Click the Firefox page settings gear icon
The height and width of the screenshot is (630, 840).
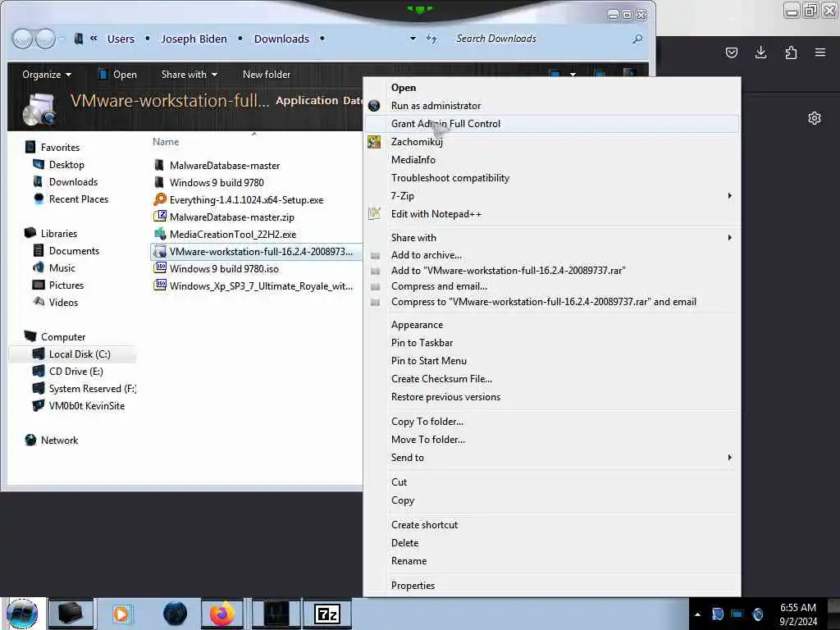point(815,118)
